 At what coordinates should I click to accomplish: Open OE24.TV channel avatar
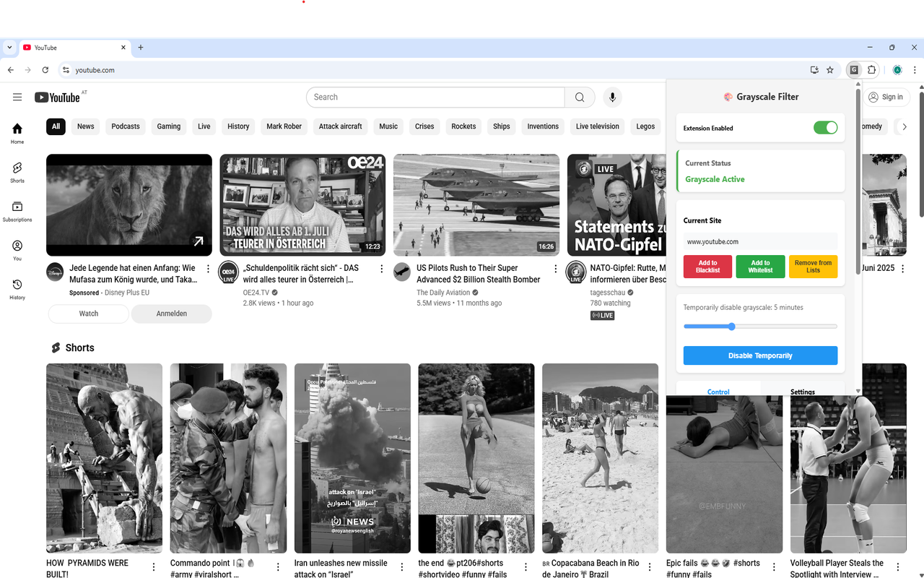pyautogui.click(x=228, y=272)
